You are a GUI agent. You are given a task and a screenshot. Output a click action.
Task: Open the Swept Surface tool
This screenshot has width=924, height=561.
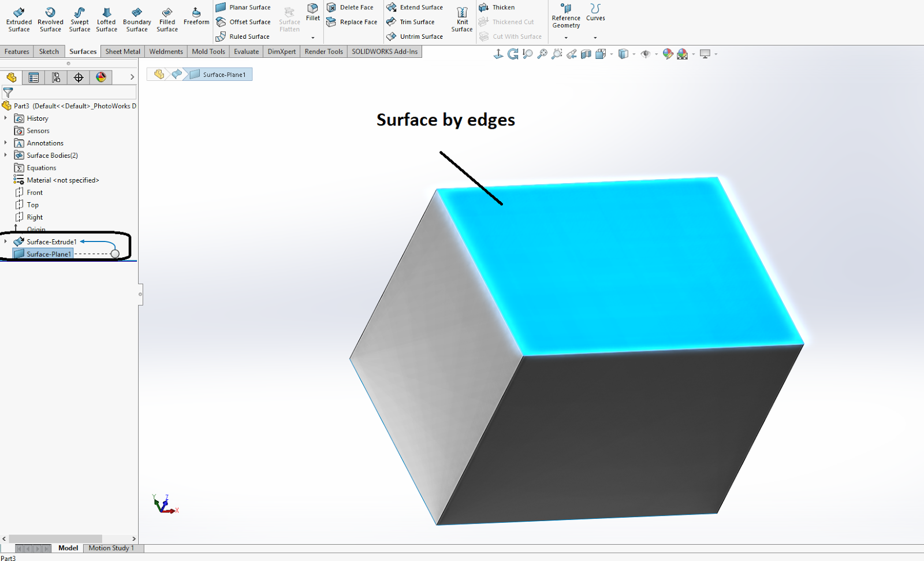pyautogui.click(x=79, y=17)
